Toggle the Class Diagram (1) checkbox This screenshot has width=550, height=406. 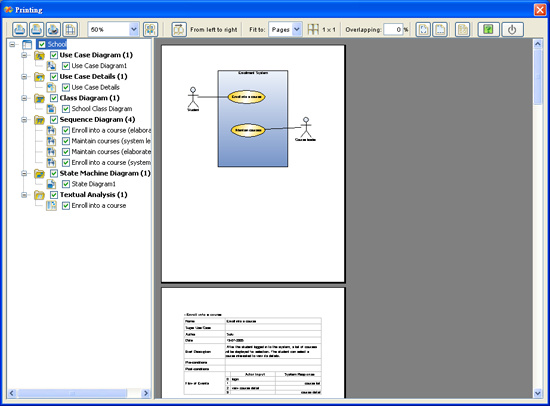54,98
